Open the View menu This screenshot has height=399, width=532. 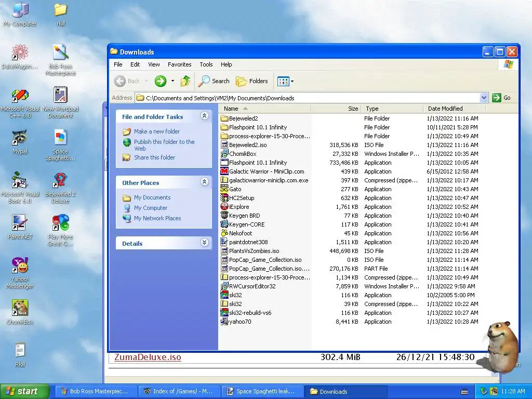[154, 64]
